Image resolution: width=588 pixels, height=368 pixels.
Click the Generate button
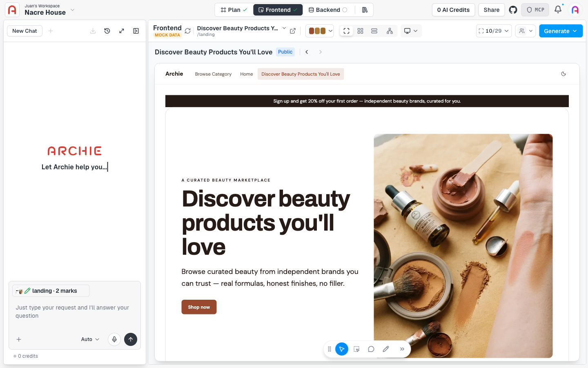point(561,31)
